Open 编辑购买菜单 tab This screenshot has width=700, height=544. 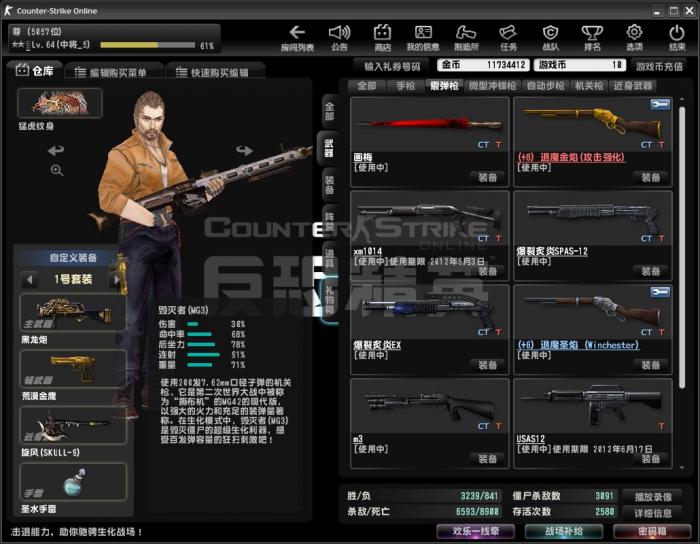pyautogui.click(x=113, y=72)
